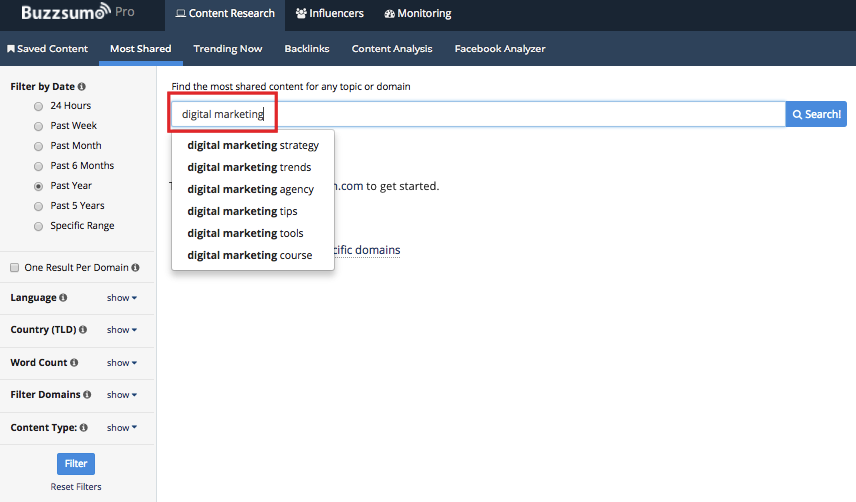The height and width of the screenshot is (502, 856).
Task: Click the info icon beside One Result Per Domain
Action: [x=135, y=267]
